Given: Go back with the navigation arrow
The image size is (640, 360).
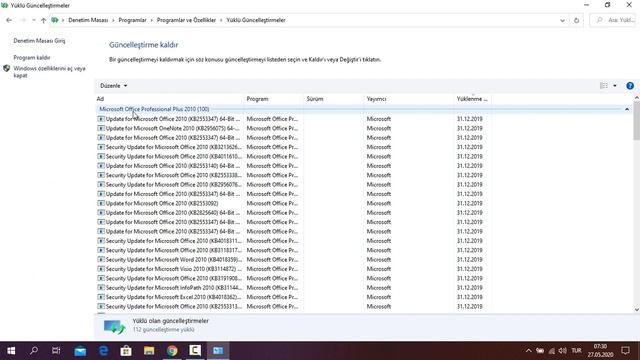Looking at the screenshot, I should point(9,20).
